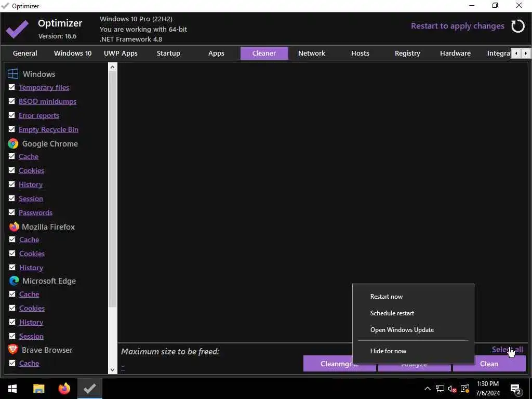Toggle the Firefox Cookies checkbox
This screenshot has width=532, height=399.
coord(12,253)
